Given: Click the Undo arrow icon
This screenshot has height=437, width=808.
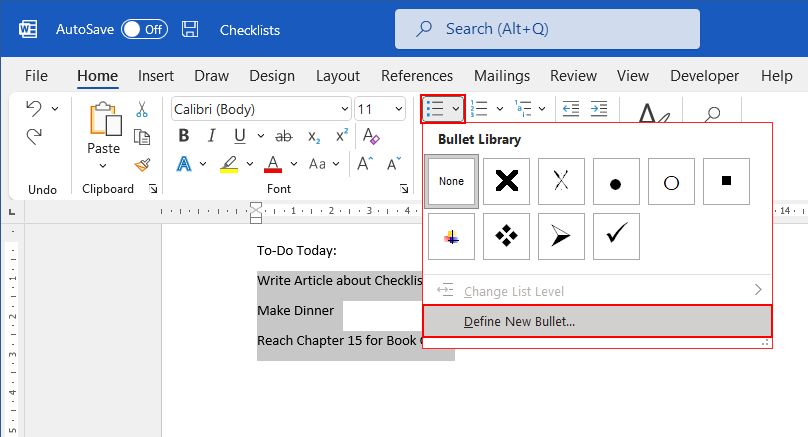Looking at the screenshot, I should pos(34,108).
